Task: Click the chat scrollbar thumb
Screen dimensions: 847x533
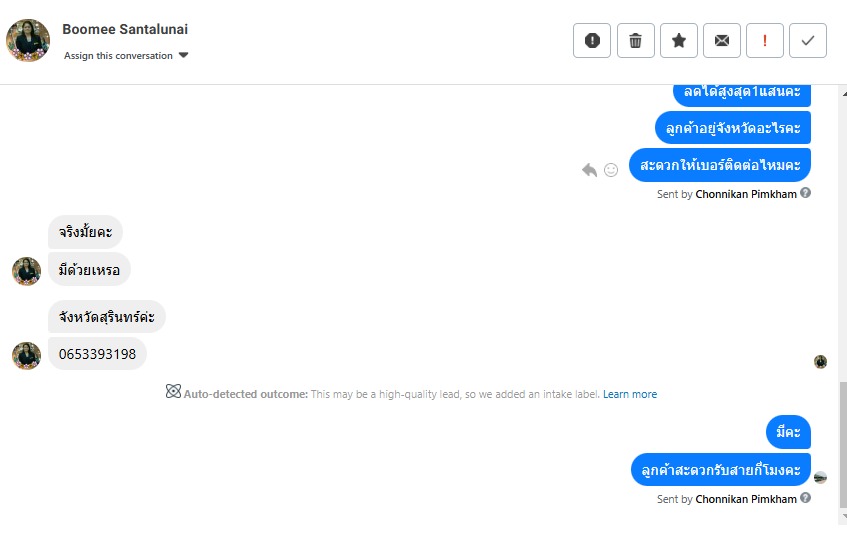Action: 843,444
